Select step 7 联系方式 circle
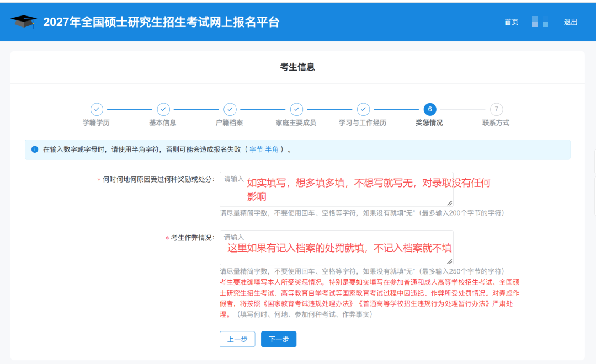The image size is (596, 364). click(x=497, y=109)
